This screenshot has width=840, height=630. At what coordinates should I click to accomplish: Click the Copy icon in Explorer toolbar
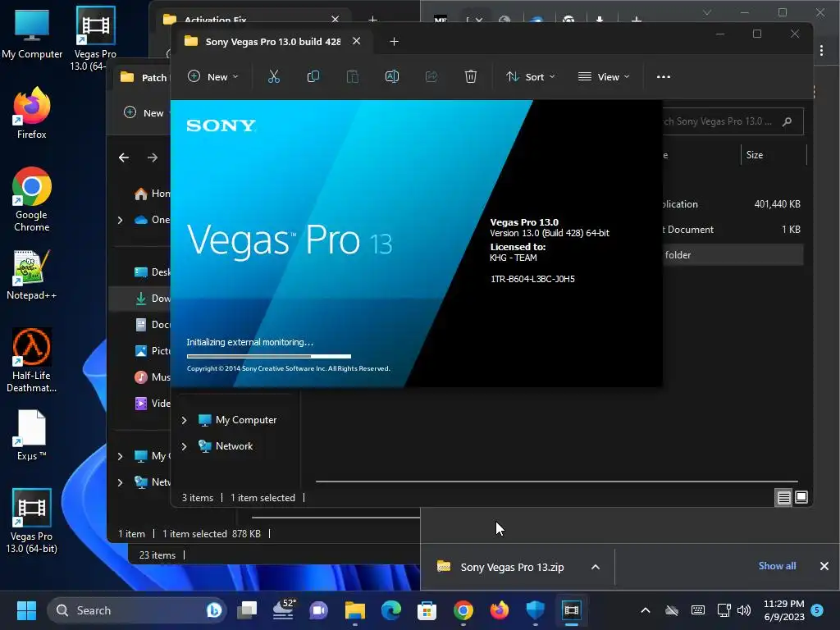(x=313, y=76)
